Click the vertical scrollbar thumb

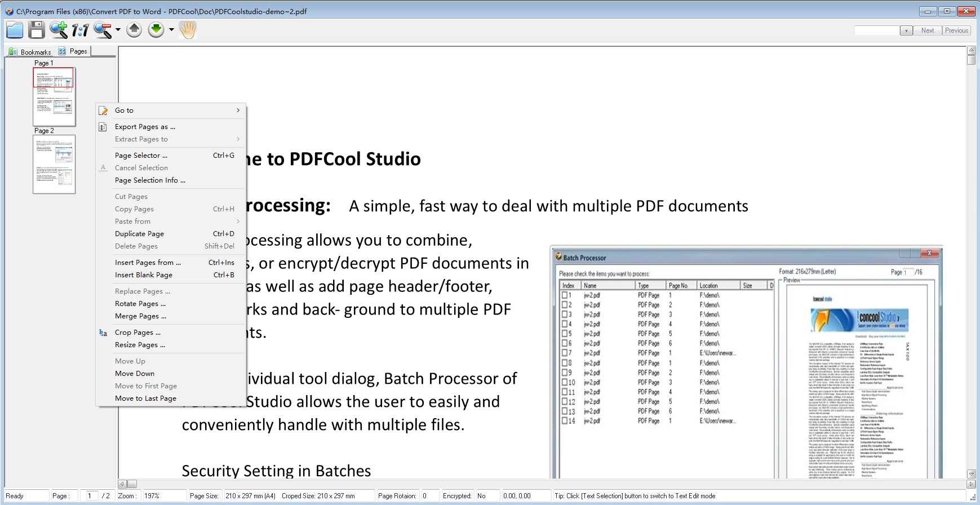(x=971, y=60)
